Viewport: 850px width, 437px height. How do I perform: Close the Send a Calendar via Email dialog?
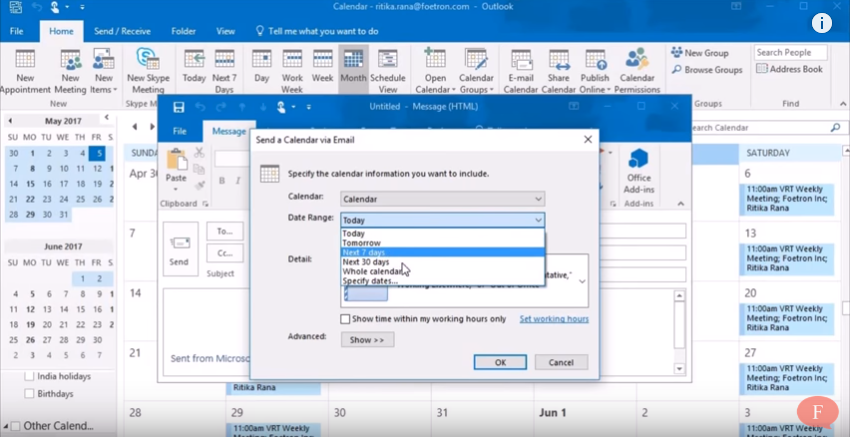click(x=588, y=140)
